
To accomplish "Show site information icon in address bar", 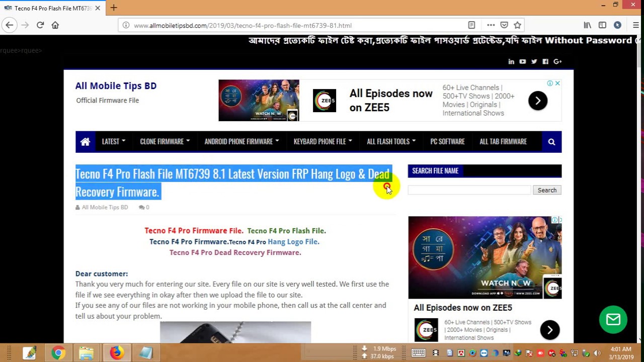I will pyautogui.click(x=126, y=25).
